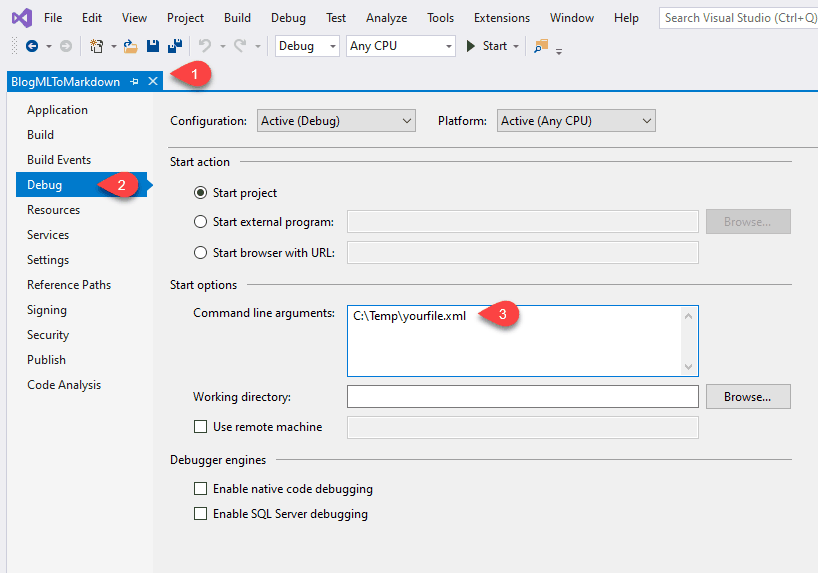Click the Undo arrow icon
Viewport: 818px width, 573px height.
tap(204, 46)
